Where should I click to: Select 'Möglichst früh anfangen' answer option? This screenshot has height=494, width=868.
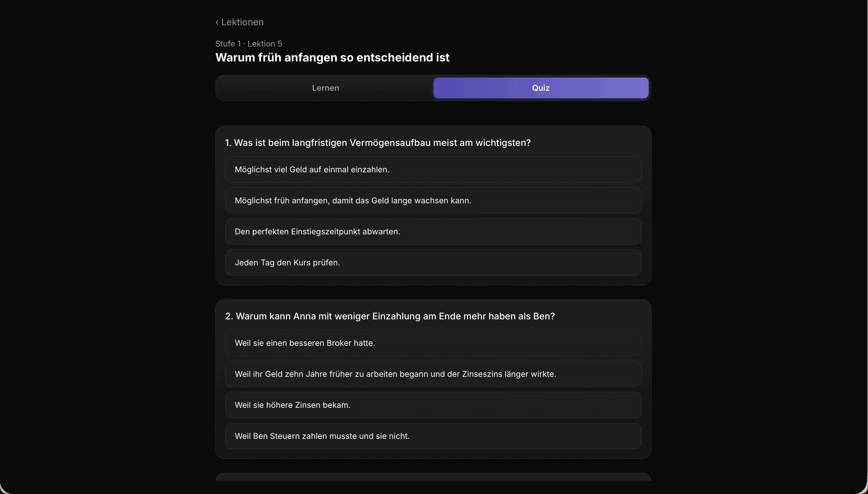pos(433,200)
